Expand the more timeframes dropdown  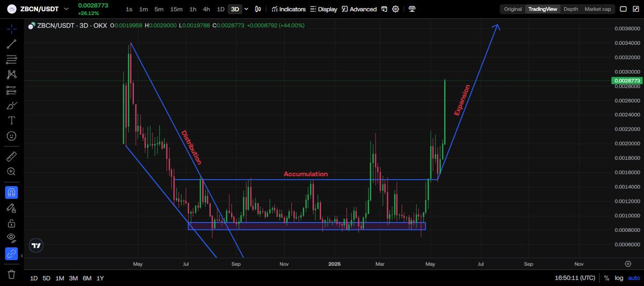click(246, 9)
